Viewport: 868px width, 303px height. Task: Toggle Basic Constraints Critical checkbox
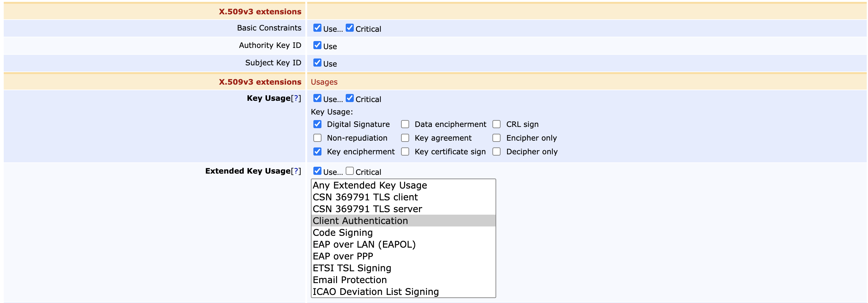click(x=349, y=28)
